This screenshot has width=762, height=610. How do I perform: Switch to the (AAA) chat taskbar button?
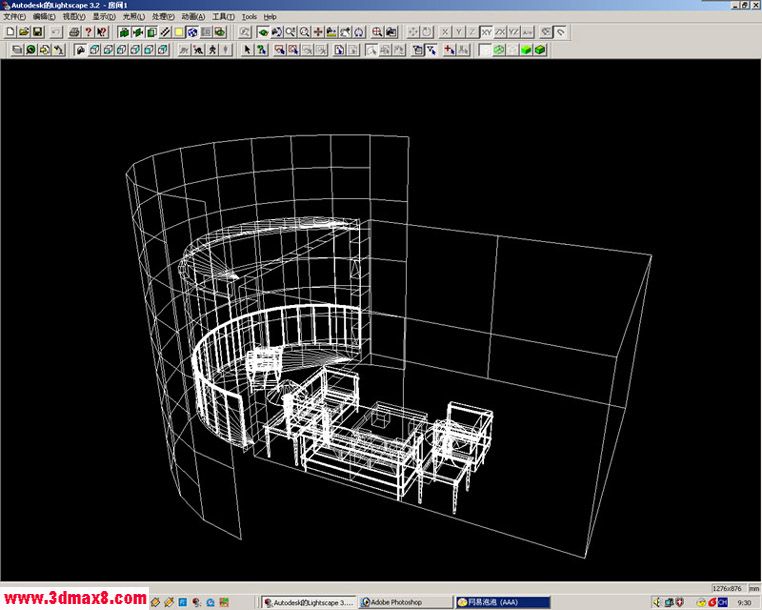pos(503,602)
